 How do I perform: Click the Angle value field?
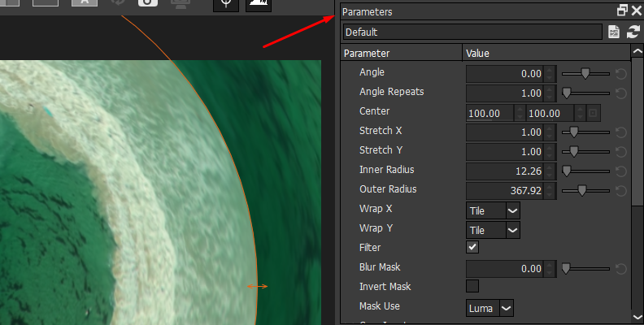click(505, 74)
